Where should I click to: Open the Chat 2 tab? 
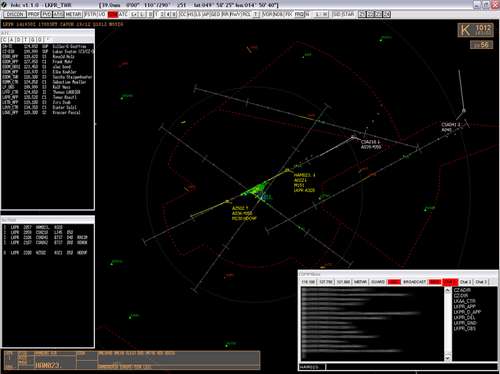pyautogui.click(x=466, y=282)
